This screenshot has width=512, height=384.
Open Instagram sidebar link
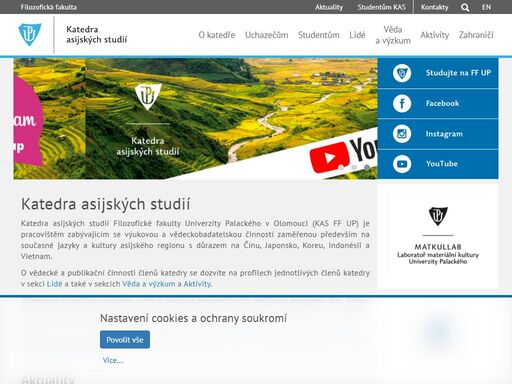pos(444,134)
